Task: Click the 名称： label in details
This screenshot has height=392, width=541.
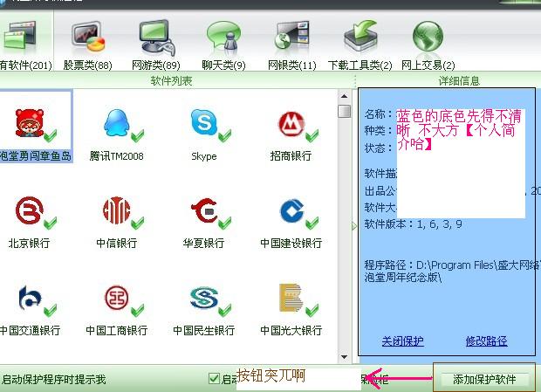Action: click(380, 113)
